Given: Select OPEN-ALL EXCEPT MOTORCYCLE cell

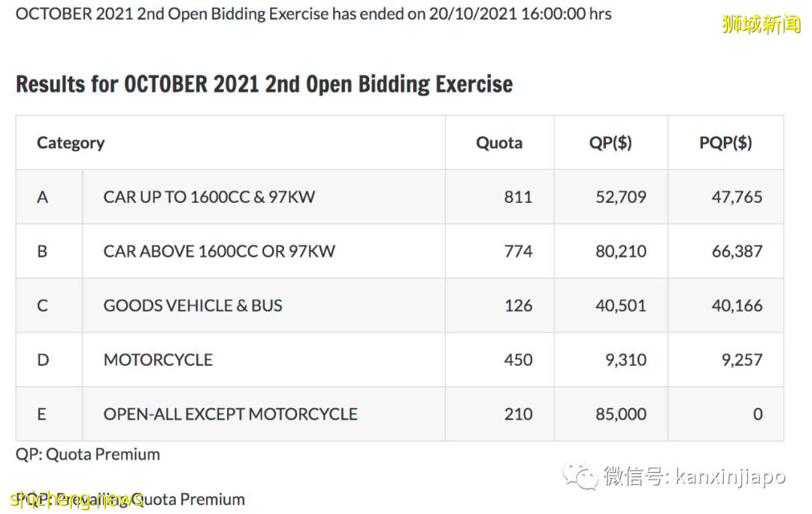Looking at the screenshot, I should (230, 414).
